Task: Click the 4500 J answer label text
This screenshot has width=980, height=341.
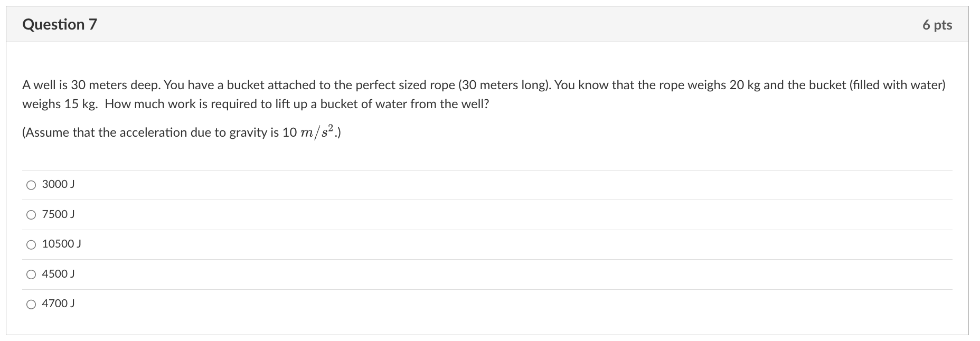Action: tap(58, 273)
